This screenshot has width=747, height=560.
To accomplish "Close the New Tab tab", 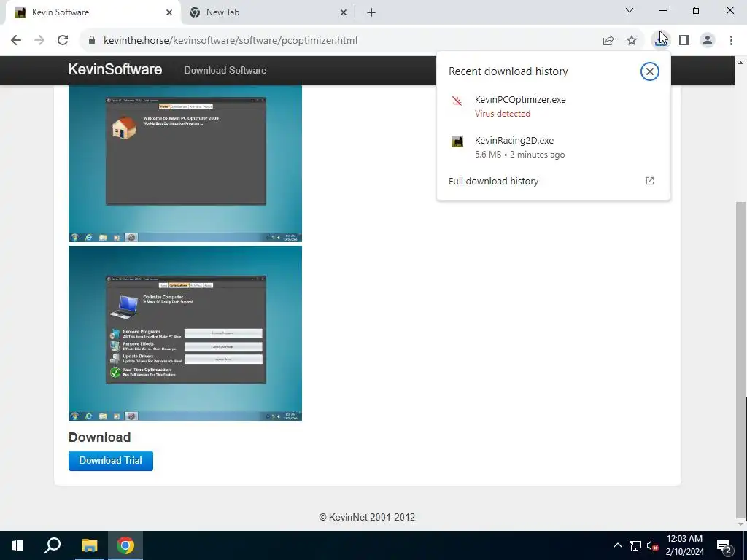I will click(343, 12).
